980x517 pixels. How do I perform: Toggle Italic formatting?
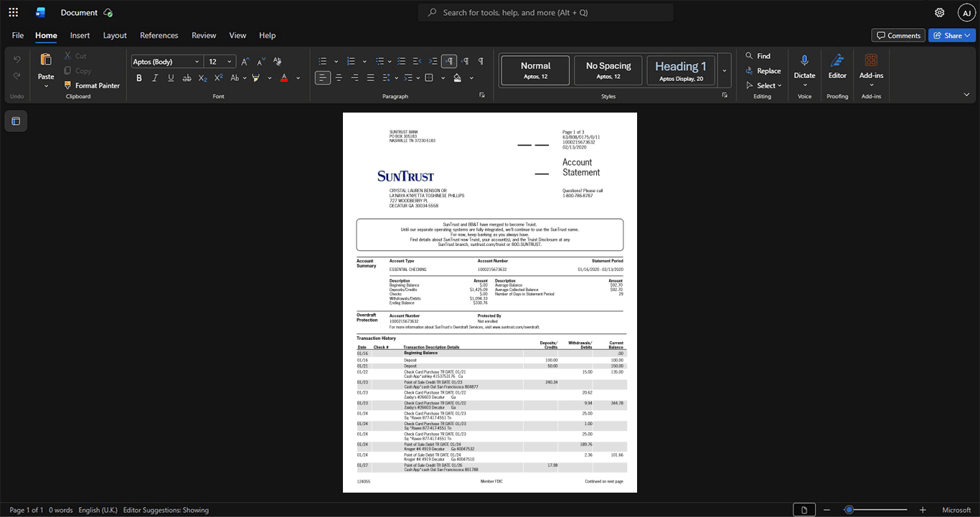(x=155, y=77)
